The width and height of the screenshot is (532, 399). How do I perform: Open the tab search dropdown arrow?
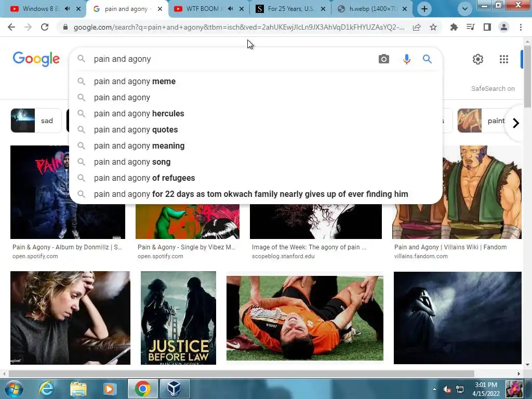465,9
